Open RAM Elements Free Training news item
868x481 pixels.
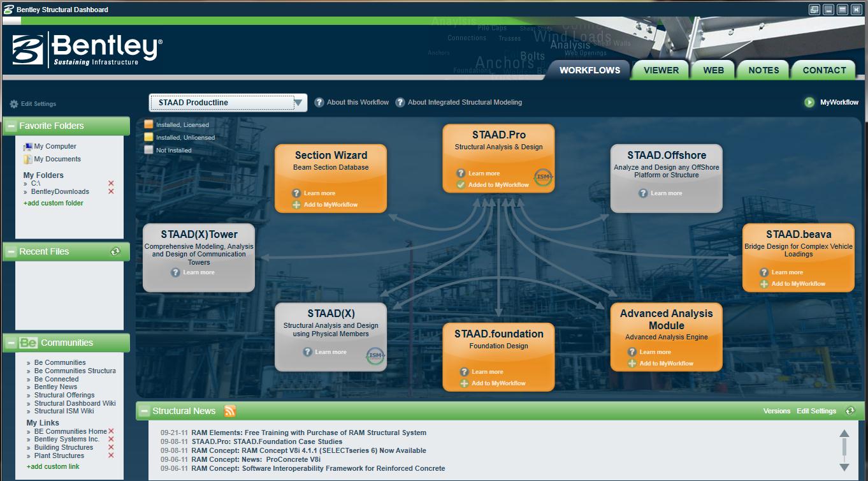(308, 433)
